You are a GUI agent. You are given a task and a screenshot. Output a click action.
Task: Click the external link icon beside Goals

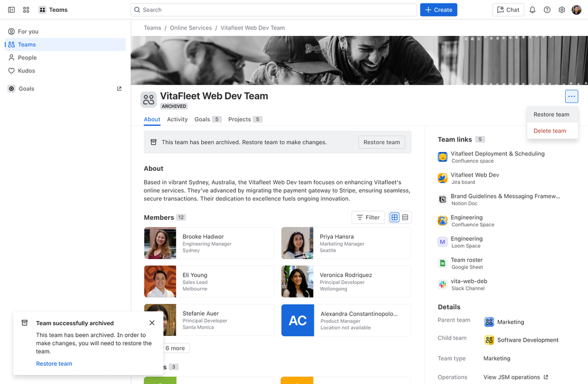tap(119, 88)
